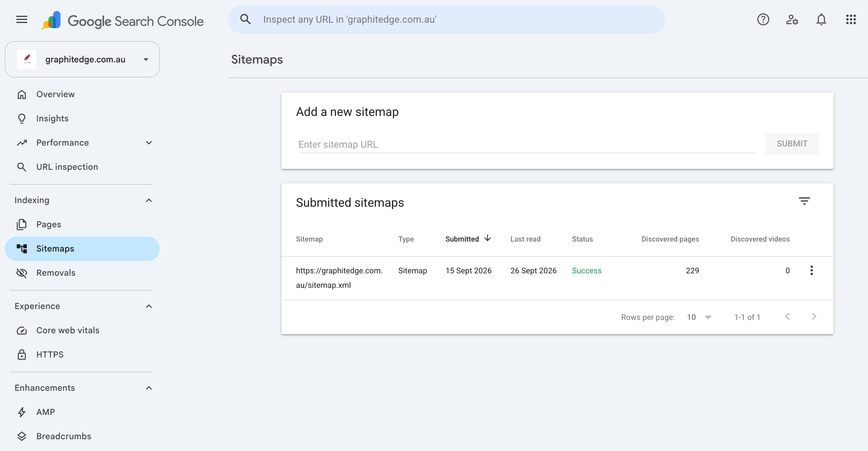
Task: Open the Core web vitals report
Action: click(x=82, y=330)
